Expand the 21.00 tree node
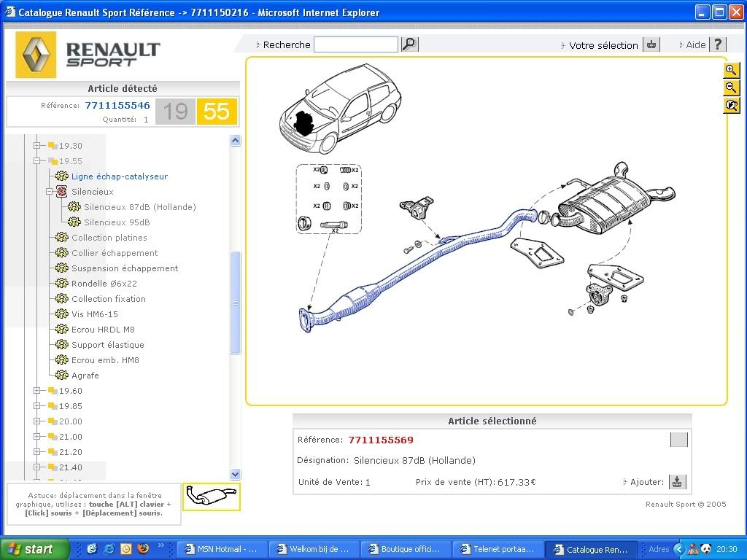This screenshot has height=560, width=747. coord(36,436)
